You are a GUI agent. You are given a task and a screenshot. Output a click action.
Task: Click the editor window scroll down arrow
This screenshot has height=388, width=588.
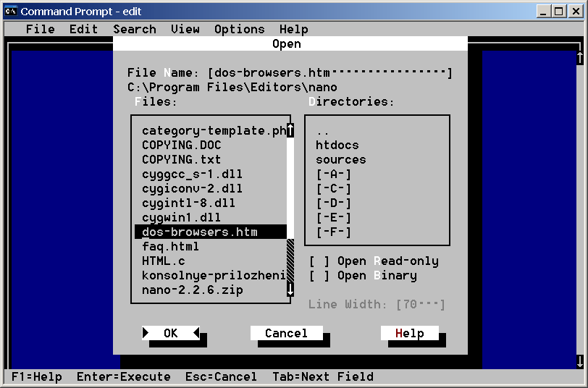pyautogui.click(x=579, y=360)
